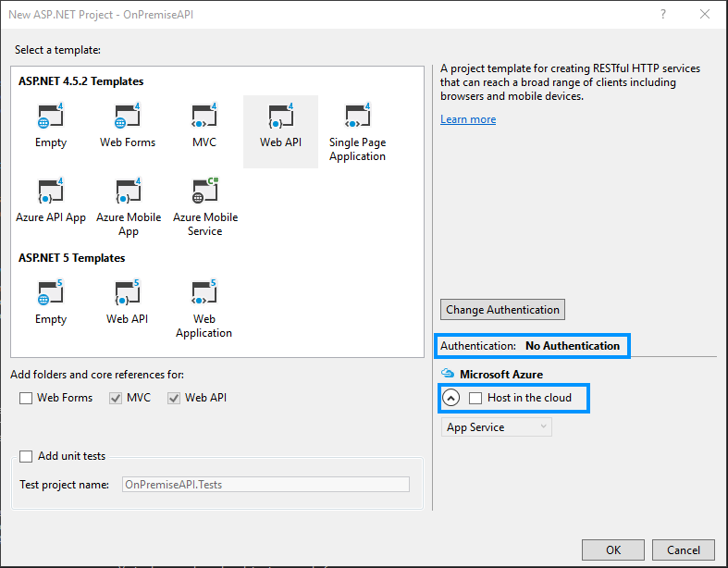Pick the Single Page Application template
The height and width of the screenshot is (568, 728).
coord(357,132)
